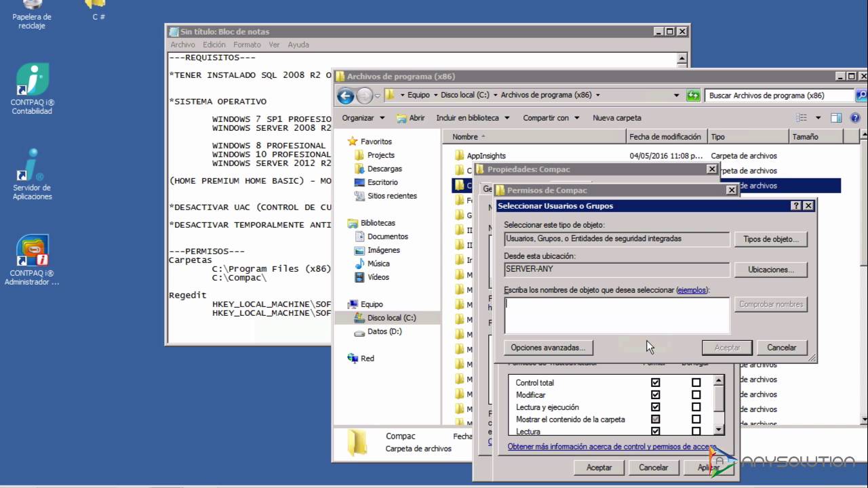
Task: Toggle Denegar checkbox for Lectura y ejecución
Action: coord(696,407)
